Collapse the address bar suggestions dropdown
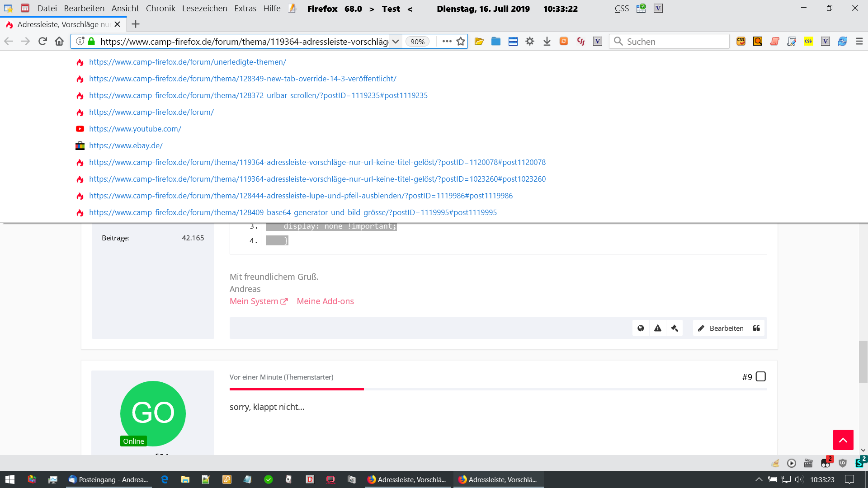The height and width of the screenshot is (488, 868). pos(396,42)
